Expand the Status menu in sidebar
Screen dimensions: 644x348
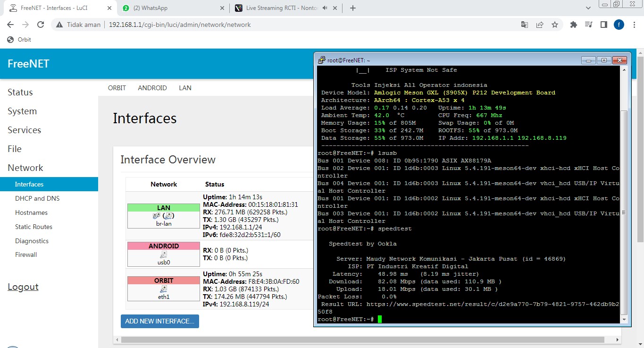click(20, 92)
